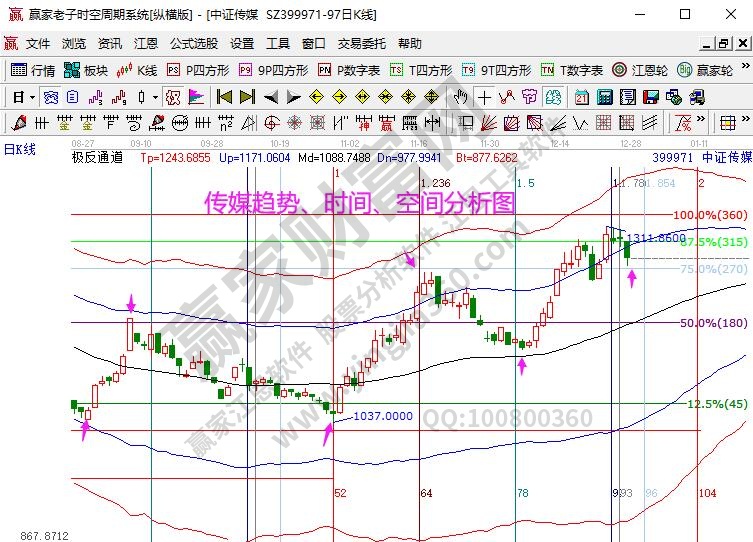Jump to first bar with skip-to-start icon

pyautogui.click(x=223, y=97)
